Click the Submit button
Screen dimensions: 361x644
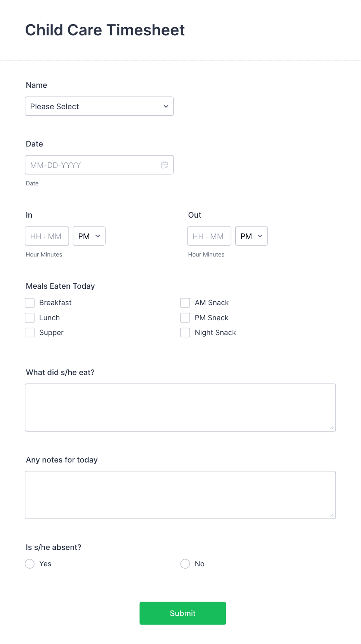[182, 613]
